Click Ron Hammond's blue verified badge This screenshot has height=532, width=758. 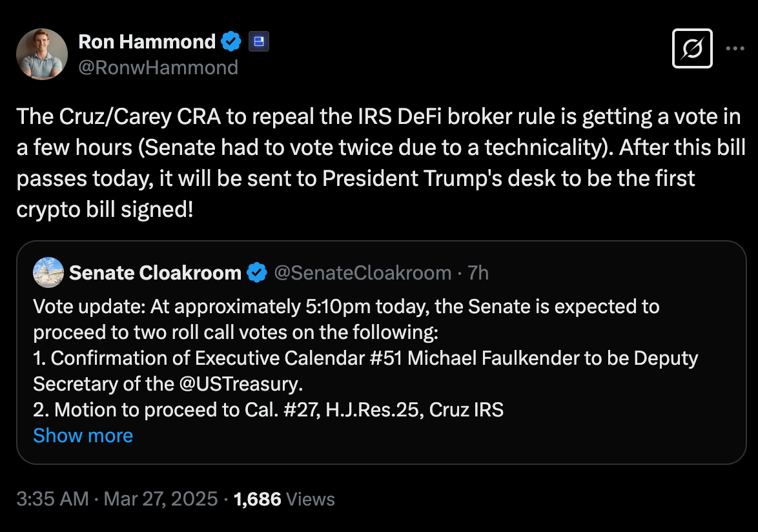231,41
